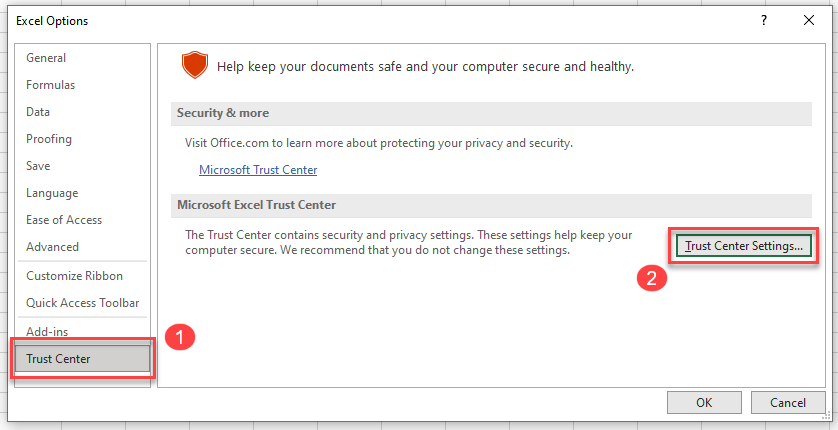
Task: Open the General options category
Action: click(46, 58)
